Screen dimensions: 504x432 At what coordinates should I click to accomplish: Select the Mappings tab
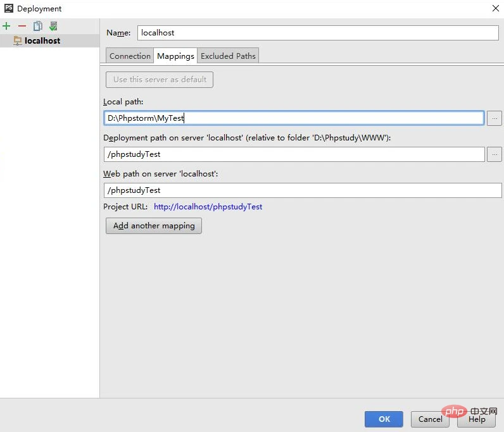coord(175,56)
